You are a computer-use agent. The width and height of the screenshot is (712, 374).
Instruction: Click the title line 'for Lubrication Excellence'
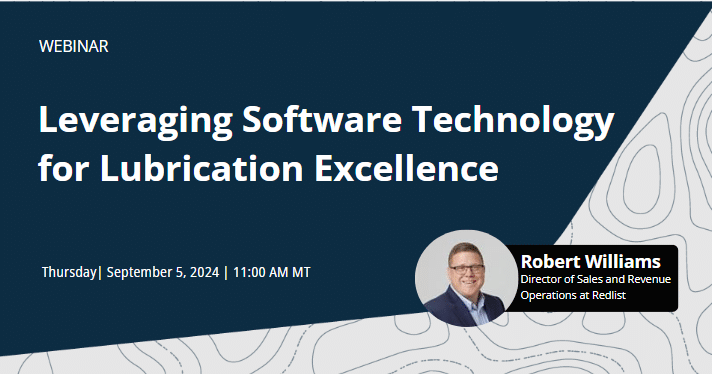pos(268,168)
